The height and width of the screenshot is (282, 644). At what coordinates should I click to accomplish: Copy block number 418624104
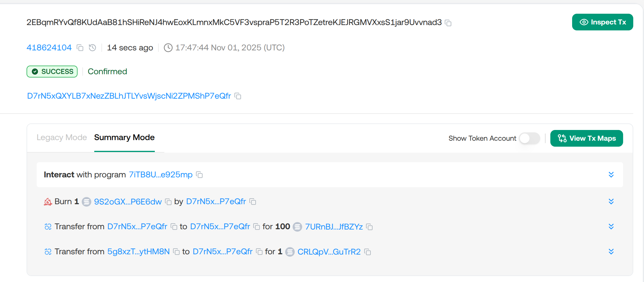tap(80, 48)
